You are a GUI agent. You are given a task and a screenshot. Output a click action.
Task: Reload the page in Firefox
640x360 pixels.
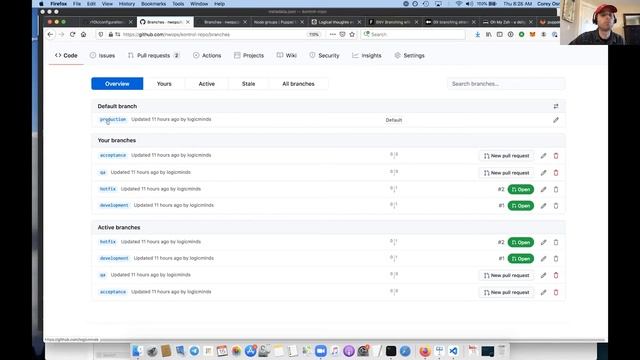(73, 35)
